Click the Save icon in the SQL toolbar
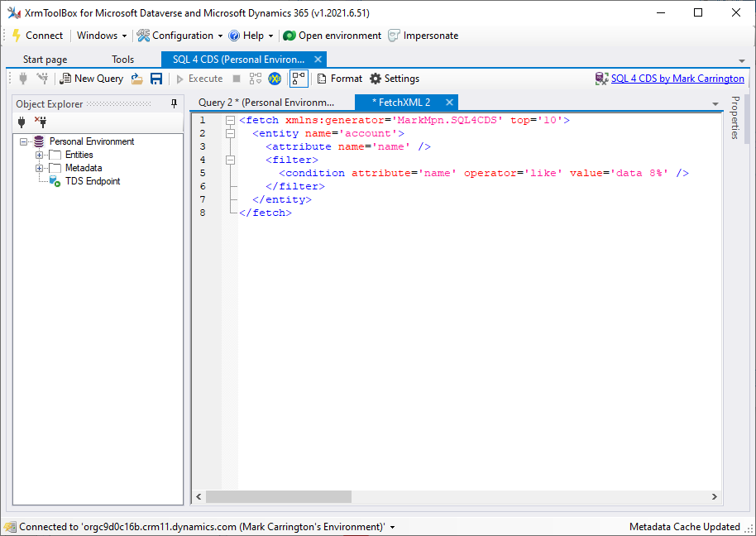This screenshot has height=536, width=756. pos(156,79)
